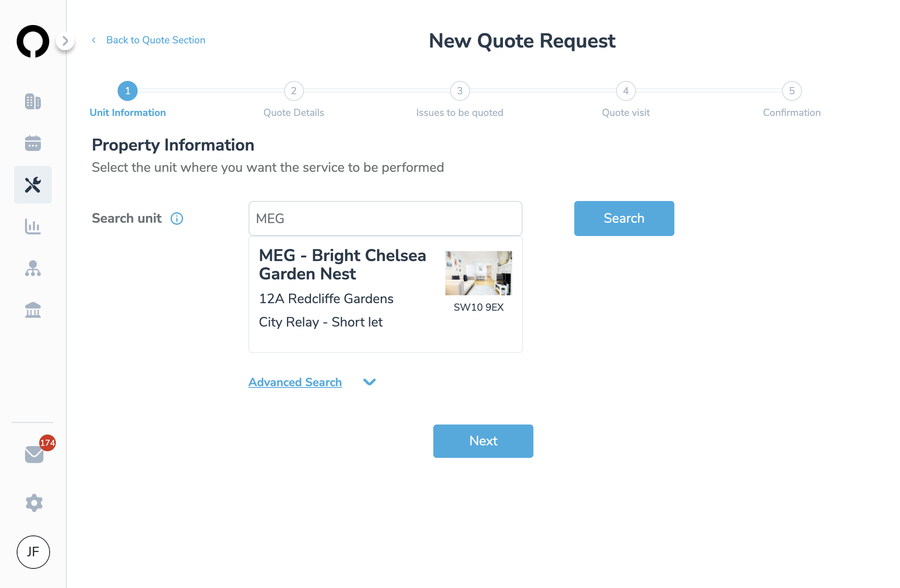The image size is (900, 588).
Task: Open the buildings icon in sidebar
Action: click(x=33, y=101)
